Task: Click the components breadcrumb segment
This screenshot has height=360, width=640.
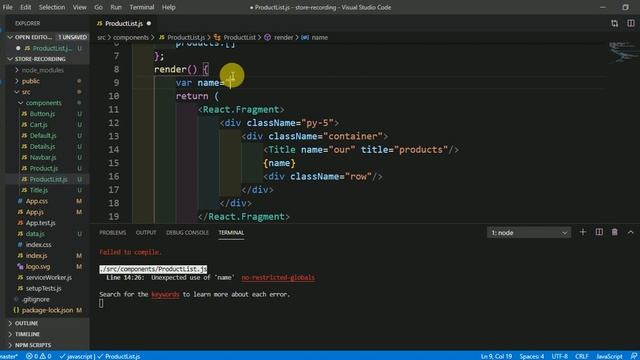Action: (x=131, y=38)
